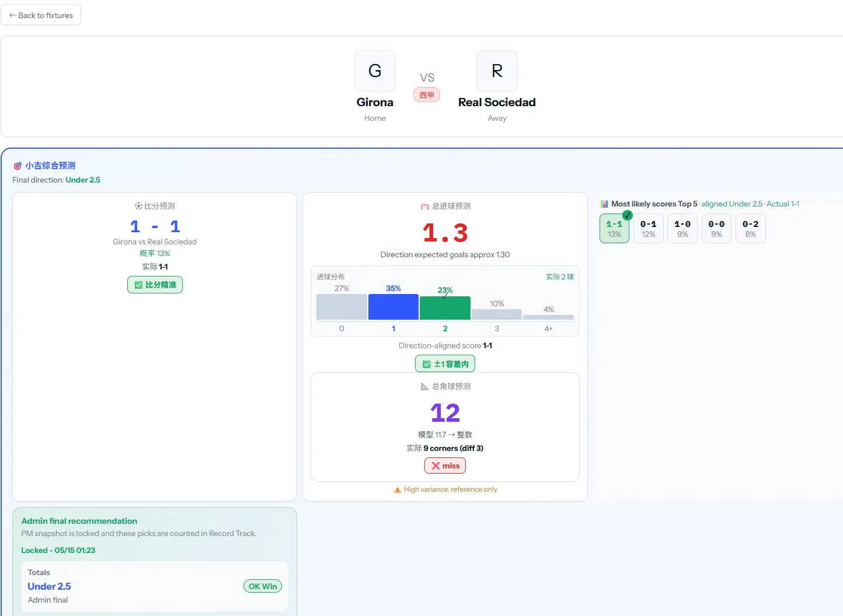Click the ±1容差内 badge
Image resolution: width=843 pixels, height=616 pixels.
point(445,363)
